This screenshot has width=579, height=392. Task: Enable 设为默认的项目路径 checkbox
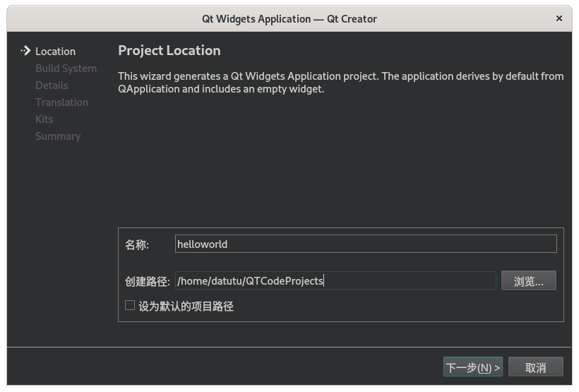[130, 305]
